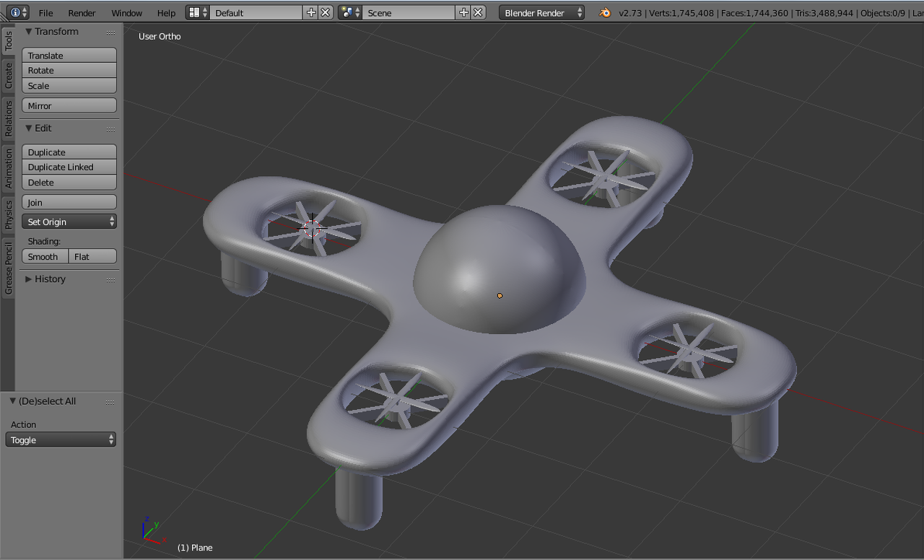Viewport: 924px width, 560px height.
Task: Switch to the Grease Pencil tab
Action: (9, 268)
